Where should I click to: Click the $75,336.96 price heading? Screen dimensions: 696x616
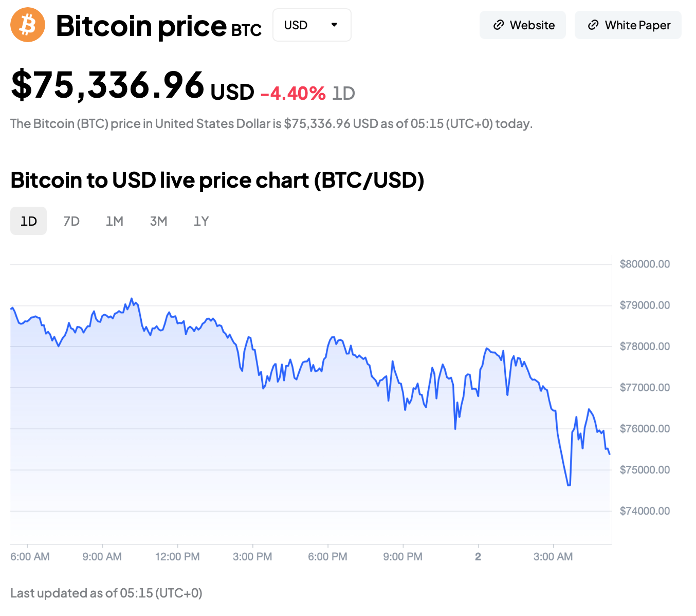pyautogui.click(x=108, y=85)
